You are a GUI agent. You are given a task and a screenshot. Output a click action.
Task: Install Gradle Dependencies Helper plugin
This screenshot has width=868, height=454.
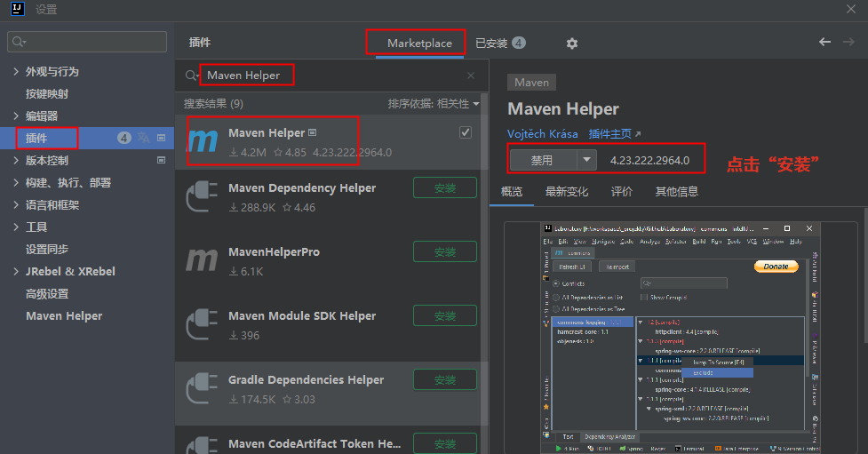[x=445, y=379]
